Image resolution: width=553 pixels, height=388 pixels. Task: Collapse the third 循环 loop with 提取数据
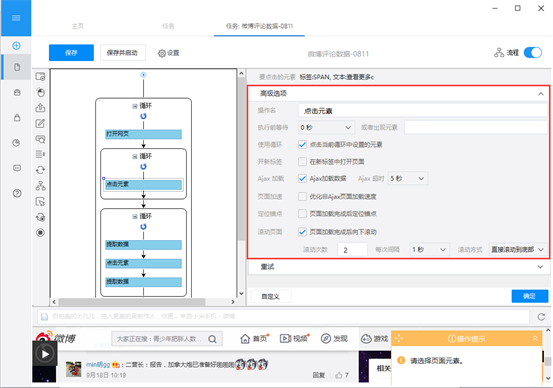[134, 216]
